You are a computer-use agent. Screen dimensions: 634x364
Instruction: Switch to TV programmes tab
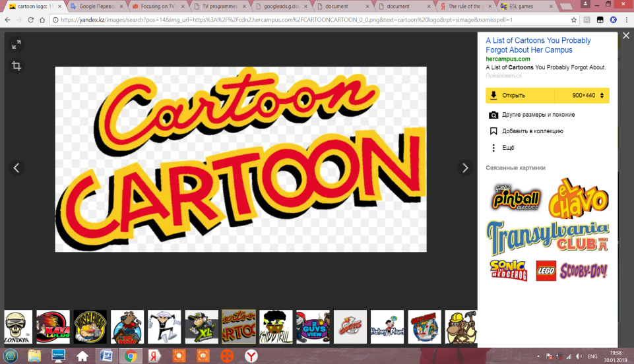(219, 7)
